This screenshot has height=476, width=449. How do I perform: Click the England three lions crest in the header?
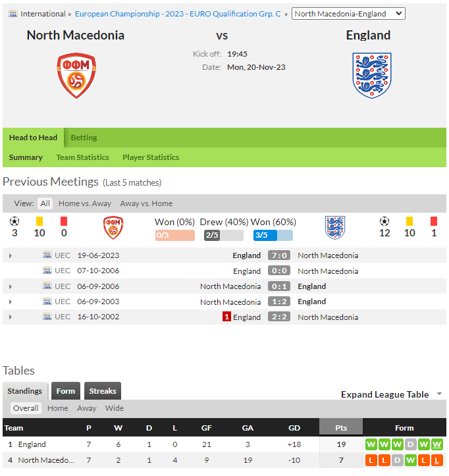coord(371,75)
